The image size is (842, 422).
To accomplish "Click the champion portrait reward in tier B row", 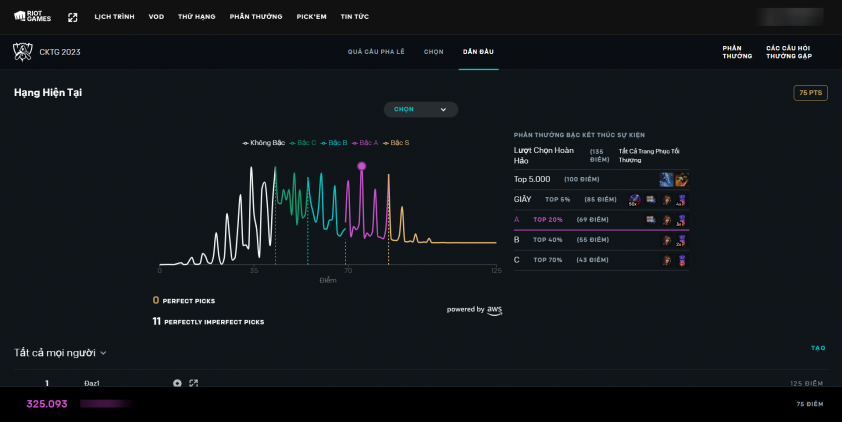I will [x=666, y=241].
